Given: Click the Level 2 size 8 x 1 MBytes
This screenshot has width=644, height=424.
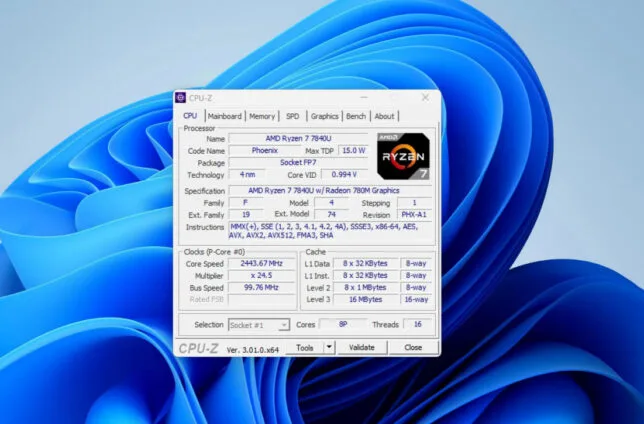Looking at the screenshot, I should point(366,288).
